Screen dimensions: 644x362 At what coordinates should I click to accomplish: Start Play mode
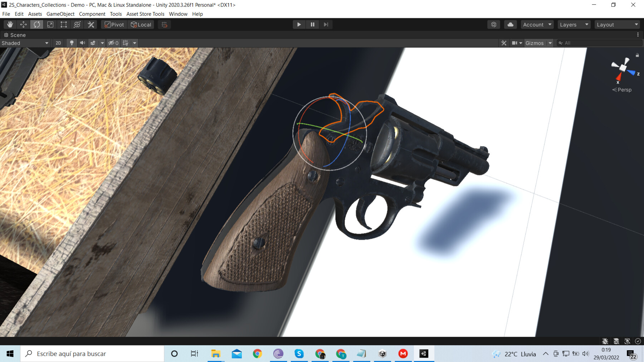tap(299, 24)
